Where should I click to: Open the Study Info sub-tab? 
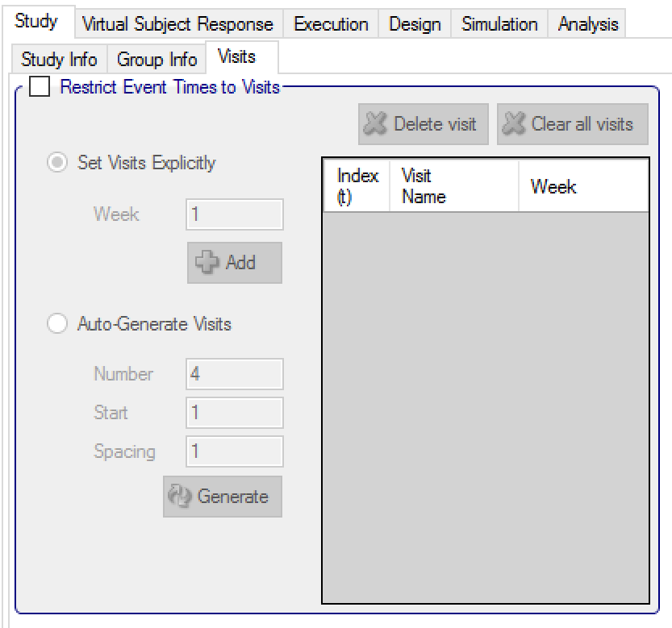coord(59,60)
